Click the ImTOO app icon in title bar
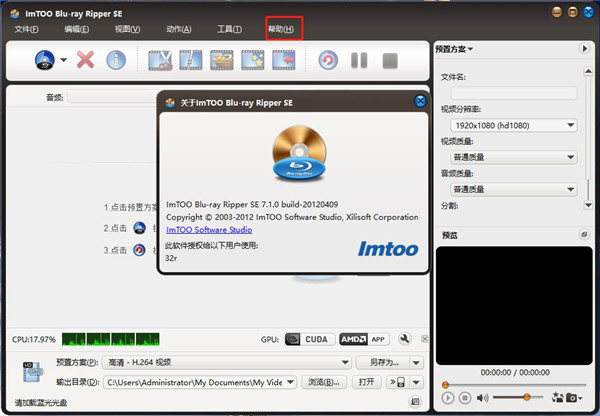Image resolution: width=600 pixels, height=416 pixels. 15,14
